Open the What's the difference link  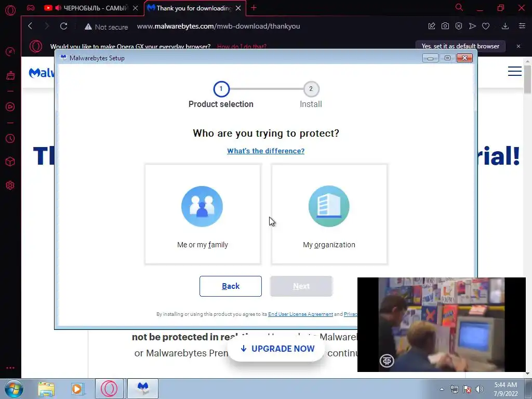[265, 151]
